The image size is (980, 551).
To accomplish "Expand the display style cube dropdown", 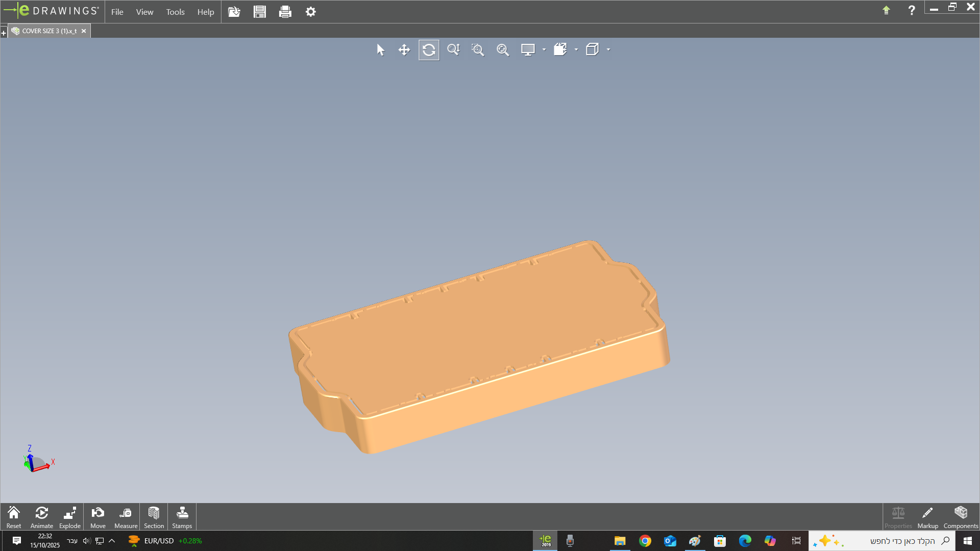I will click(608, 50).
